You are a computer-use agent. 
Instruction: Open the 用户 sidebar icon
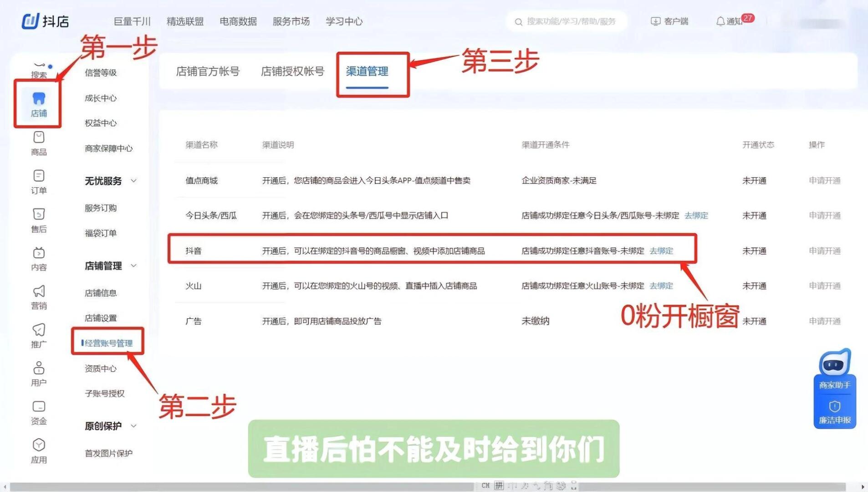point(39,368)
